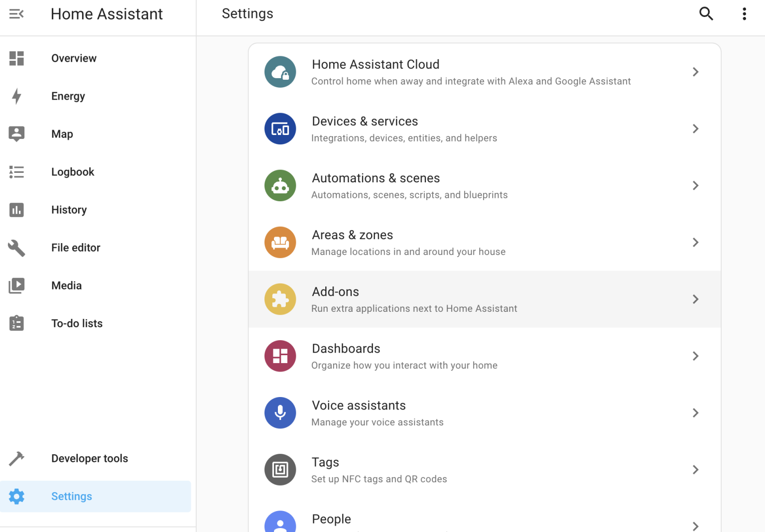Expand Automations & scenes chevron
765x532 pixels.
click(x=695, y=185)
